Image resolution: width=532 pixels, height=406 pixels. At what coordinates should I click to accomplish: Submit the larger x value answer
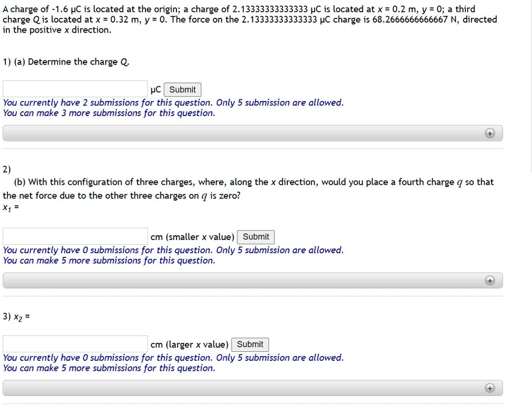[x=250, y=344]
